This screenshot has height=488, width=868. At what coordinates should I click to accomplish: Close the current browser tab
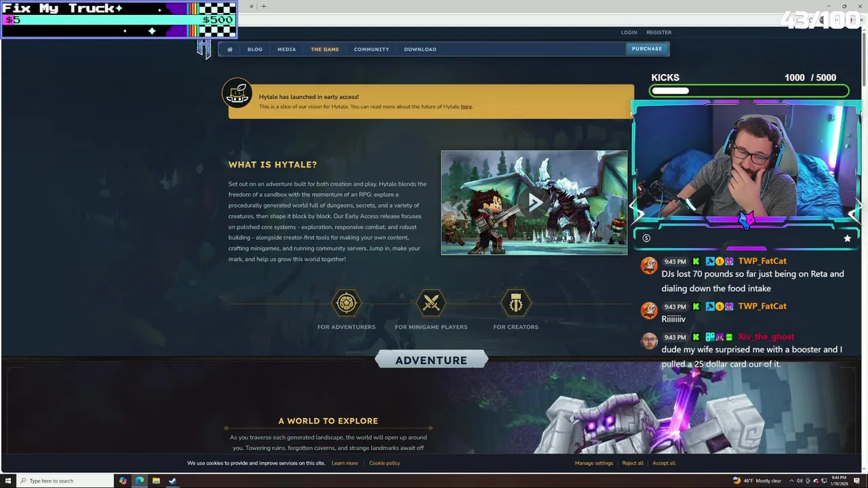point(251,6)
